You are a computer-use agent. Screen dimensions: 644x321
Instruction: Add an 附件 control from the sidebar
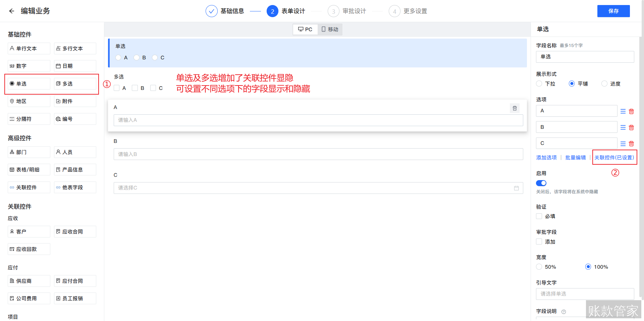(75, 101)
